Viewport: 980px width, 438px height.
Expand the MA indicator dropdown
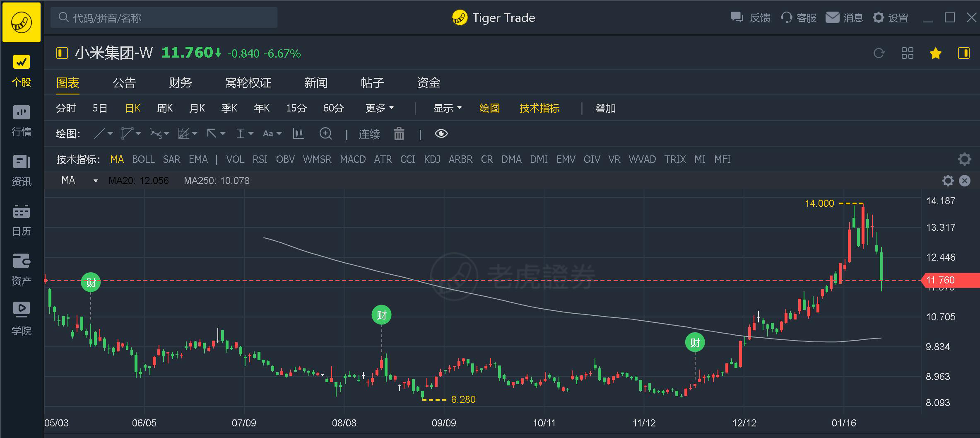click(x=96, y=181)
